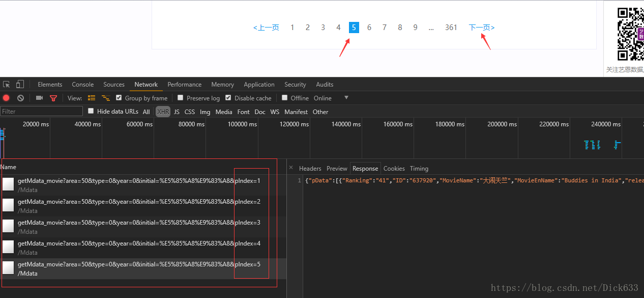Filter requests by Media
644x298 pixels.
point(224,112)
